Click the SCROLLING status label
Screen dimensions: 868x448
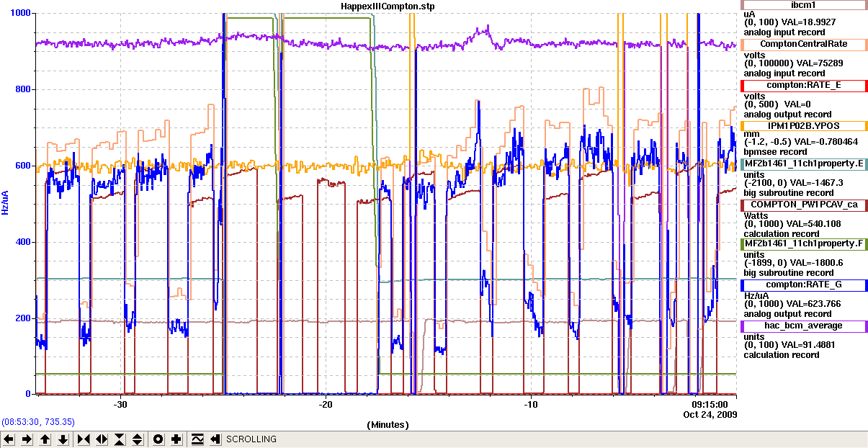tap(251, 439)
